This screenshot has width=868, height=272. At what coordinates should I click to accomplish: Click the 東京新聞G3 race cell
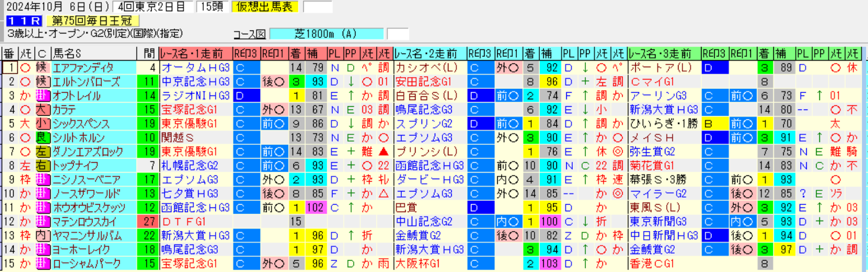click(664, 221)
